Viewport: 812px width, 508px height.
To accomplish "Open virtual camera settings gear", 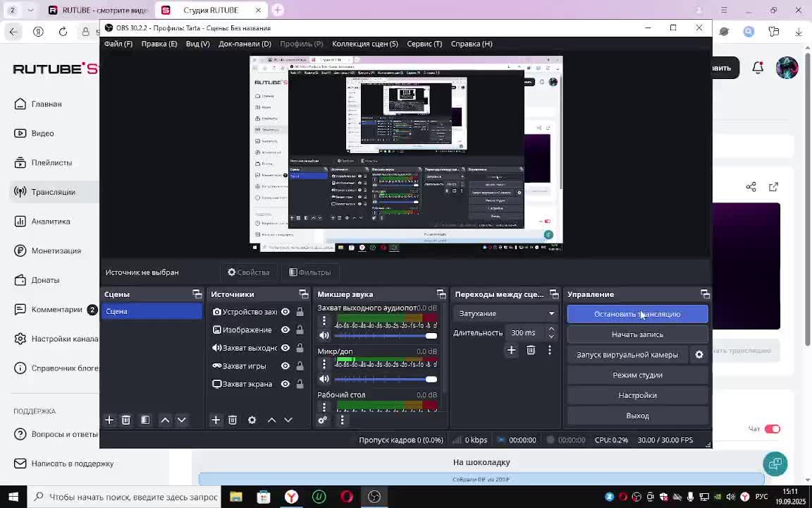I will 699,355.
